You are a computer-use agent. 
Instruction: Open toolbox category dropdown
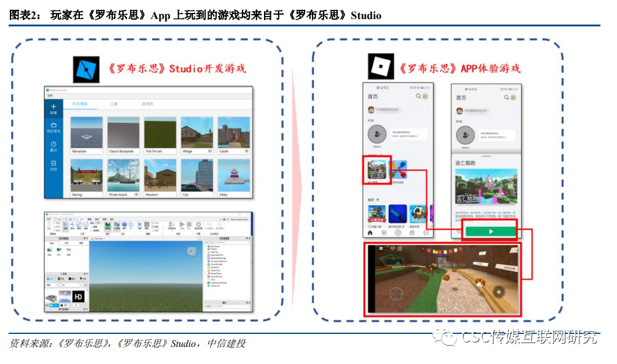click(x=52, y=285)
